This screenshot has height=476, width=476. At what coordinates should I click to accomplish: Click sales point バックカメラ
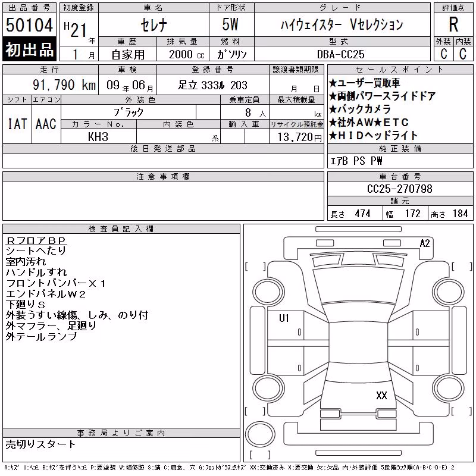point(360,109)
